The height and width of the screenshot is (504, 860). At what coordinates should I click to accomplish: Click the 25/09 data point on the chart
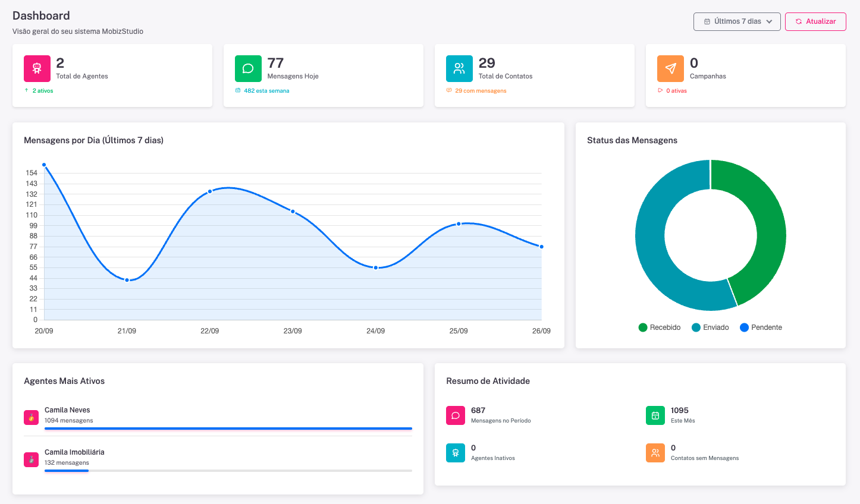click(x=458, y=224)
